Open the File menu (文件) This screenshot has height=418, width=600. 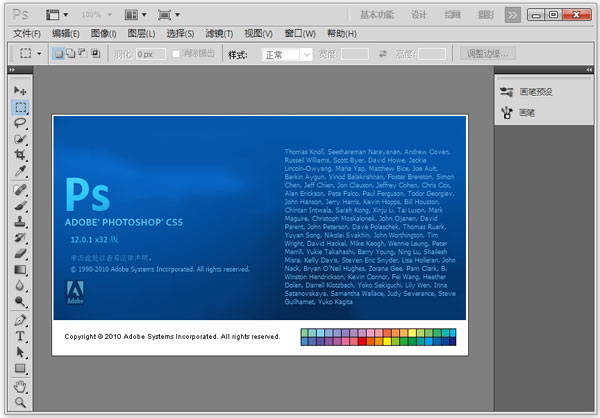pos(27,34)
